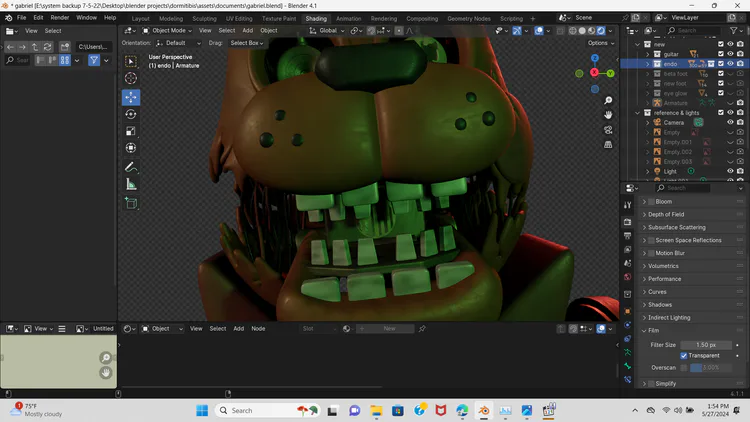The image size is (750, 422).
Task: Adjust the Overscan percentage slider
Action: (711, 367)
